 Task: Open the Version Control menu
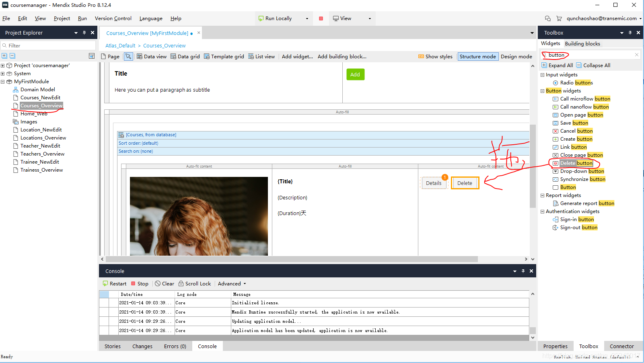click(113, 18)
